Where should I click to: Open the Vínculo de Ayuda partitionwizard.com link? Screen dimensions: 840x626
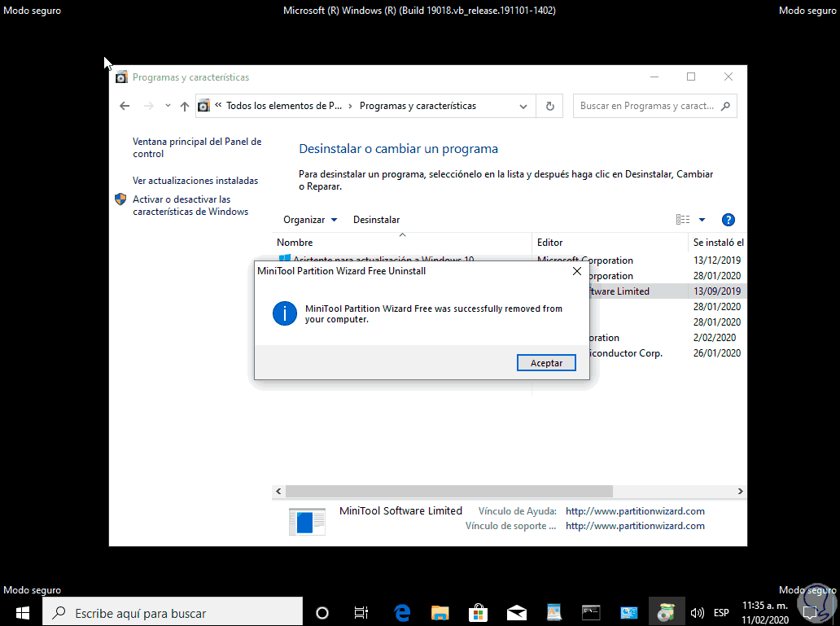[635, 511]
